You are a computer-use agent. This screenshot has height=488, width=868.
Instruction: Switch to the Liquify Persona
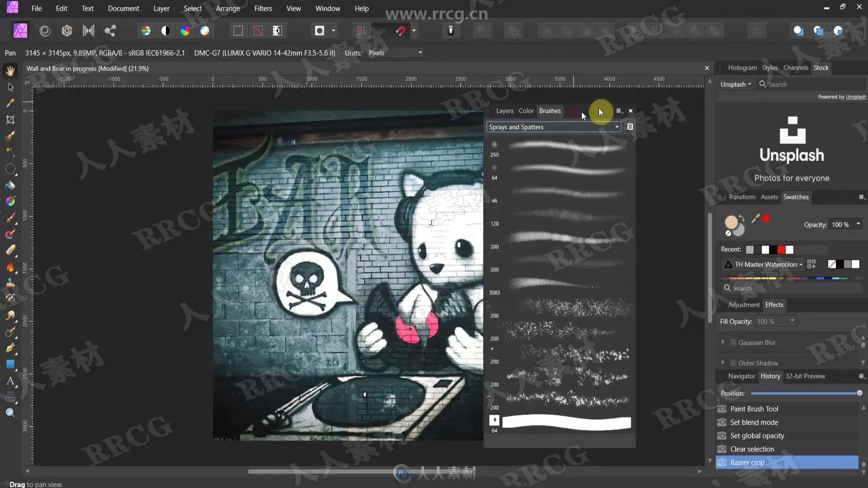coord(45,31)
